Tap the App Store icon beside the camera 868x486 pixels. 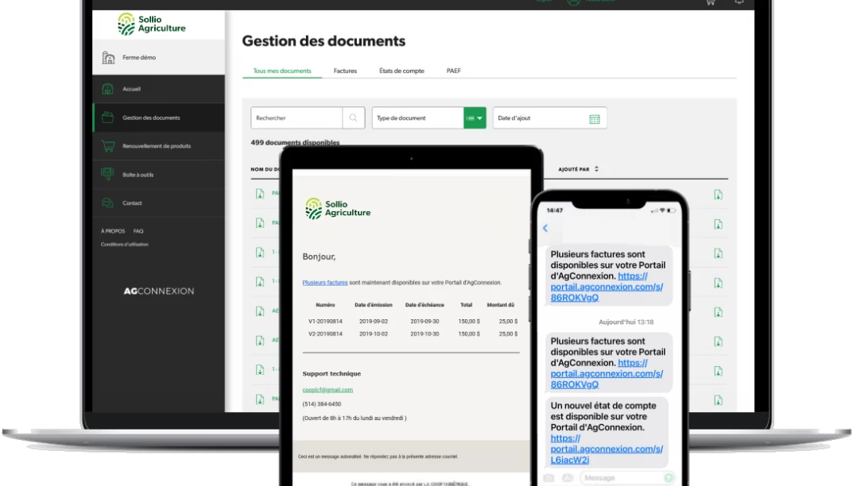[x=568, y=478]
